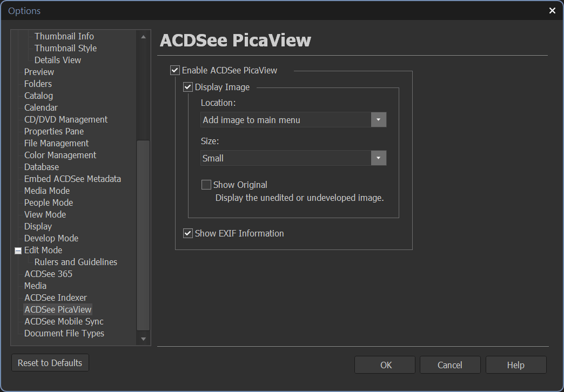Image resolution: width=564 pixels, height=392 pixels.
Task: Enable the Show Original checkbox
Action: pyautogui.click(x=206, y=185)
